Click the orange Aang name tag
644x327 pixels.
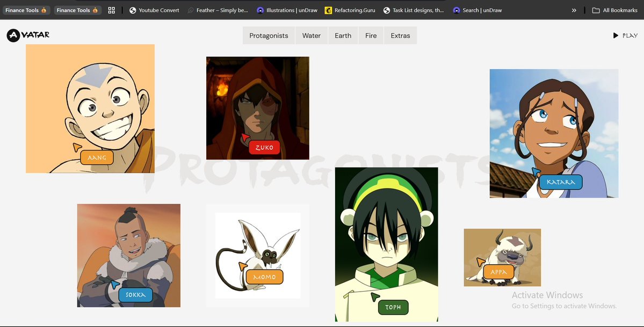[97, 158]
